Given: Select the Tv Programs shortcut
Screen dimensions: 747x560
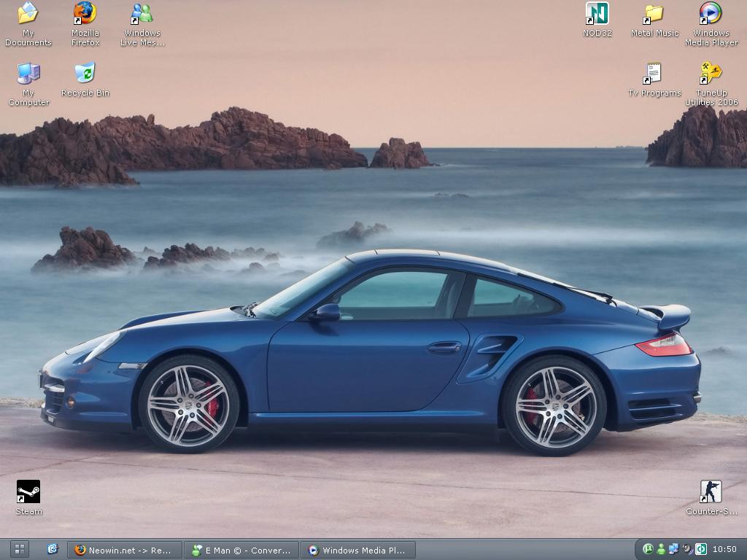Looking at the screenshot, I should (x=654, y=74).
